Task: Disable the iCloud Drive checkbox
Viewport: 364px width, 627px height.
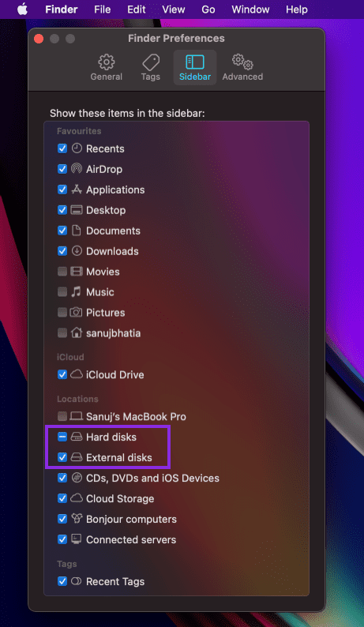Action: (x=62, y=374)
